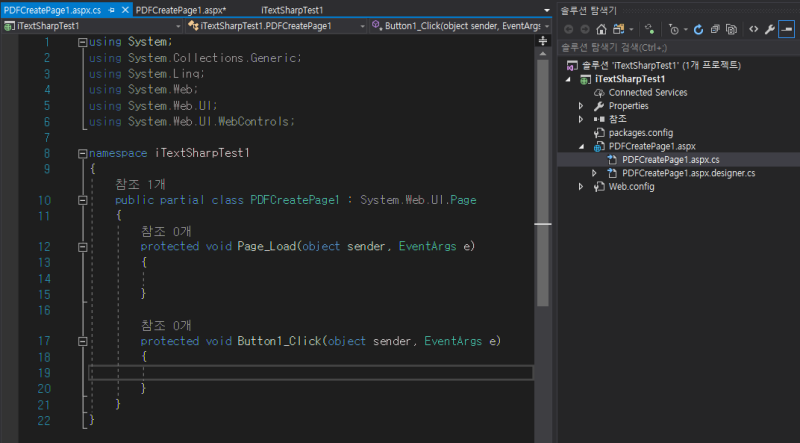Switch to the PDFCreatePage1.aspx* tab
The image size is (800, 443).
(x=181, y=9)
